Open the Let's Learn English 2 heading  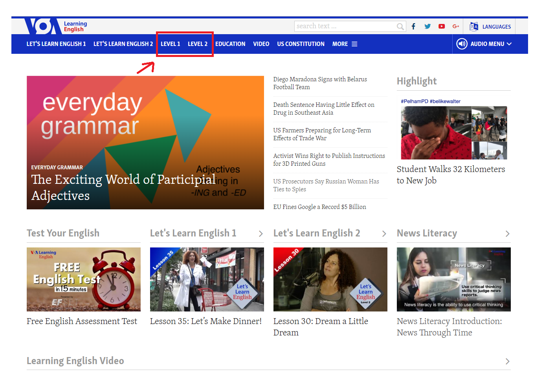point(317,233)
